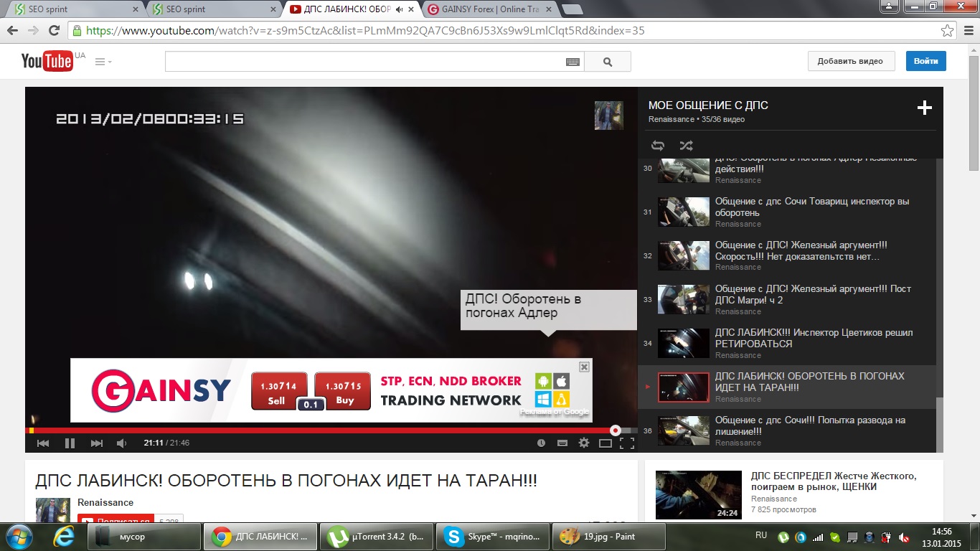
Task: Click the plus icon to save playlist
Action: point(925,108)
